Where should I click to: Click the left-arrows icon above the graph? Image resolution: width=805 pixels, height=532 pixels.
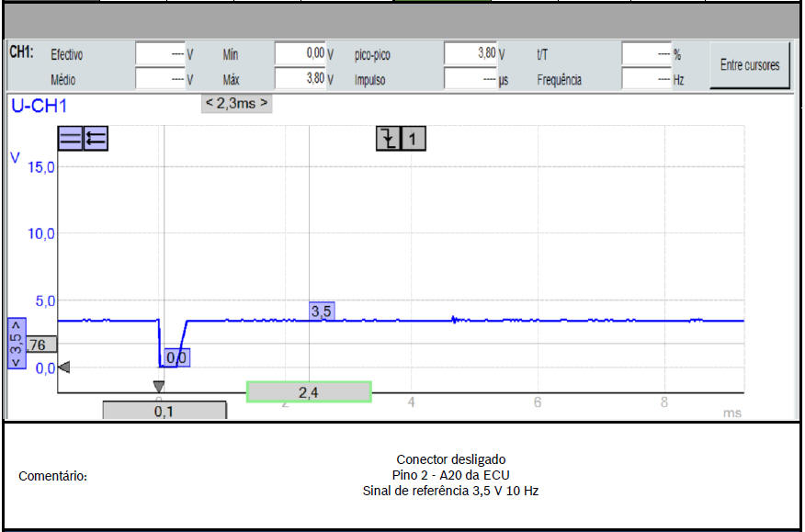click(x=95, y=139)
